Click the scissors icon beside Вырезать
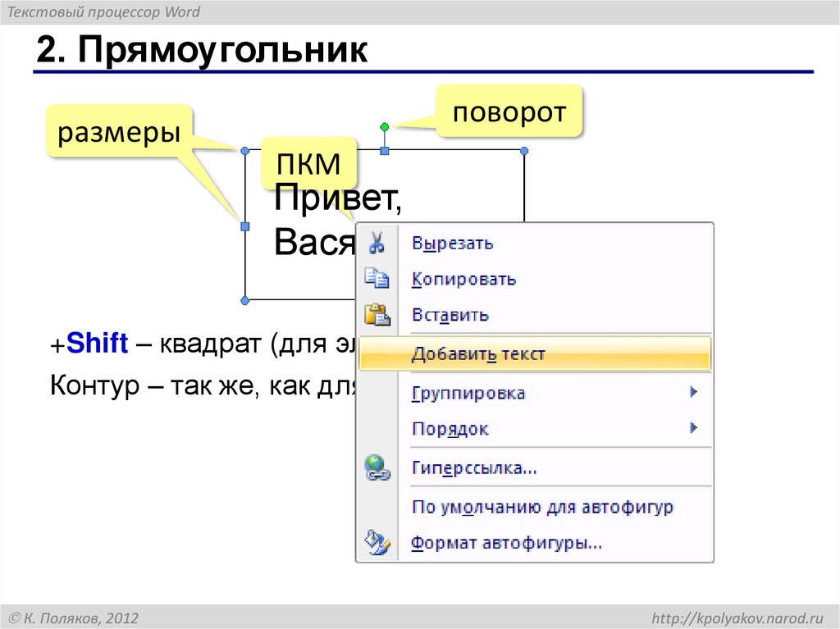Viewport: 840px width, 629px height. (377, 243)
